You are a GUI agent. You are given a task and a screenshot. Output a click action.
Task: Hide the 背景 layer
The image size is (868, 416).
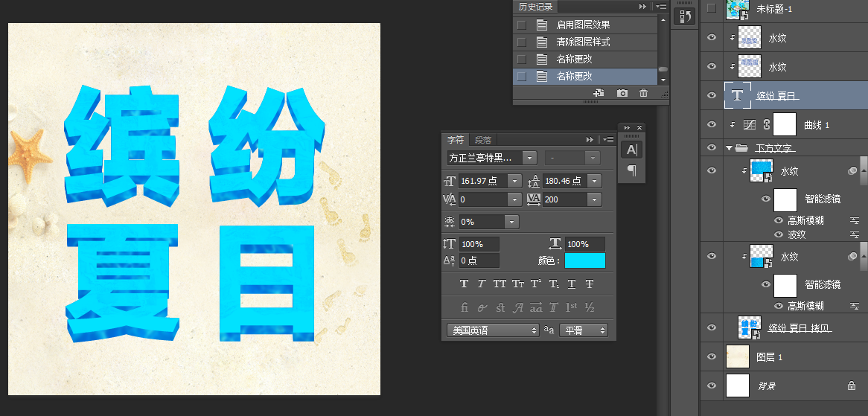712,385
